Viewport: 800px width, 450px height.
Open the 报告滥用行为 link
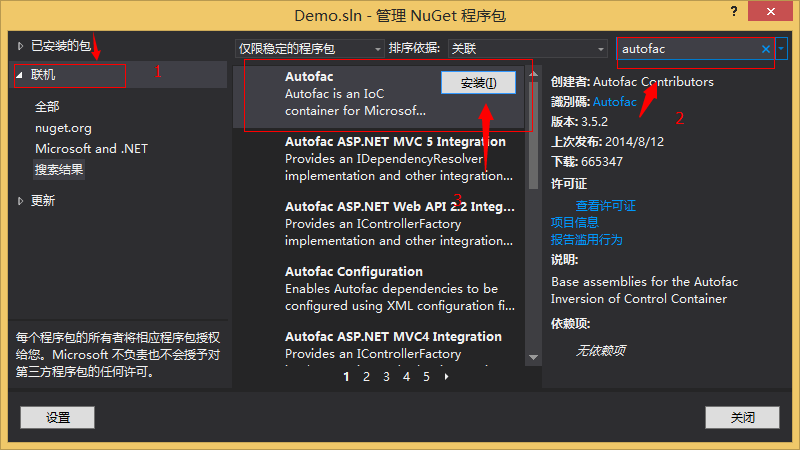(586, 239)
